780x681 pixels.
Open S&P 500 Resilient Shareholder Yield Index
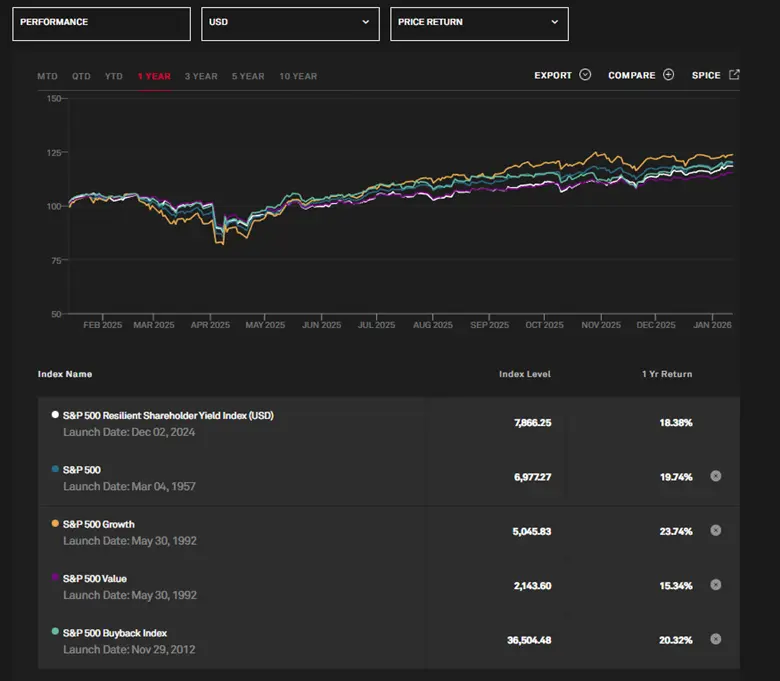pyautogui.click(x=168, y=415)
